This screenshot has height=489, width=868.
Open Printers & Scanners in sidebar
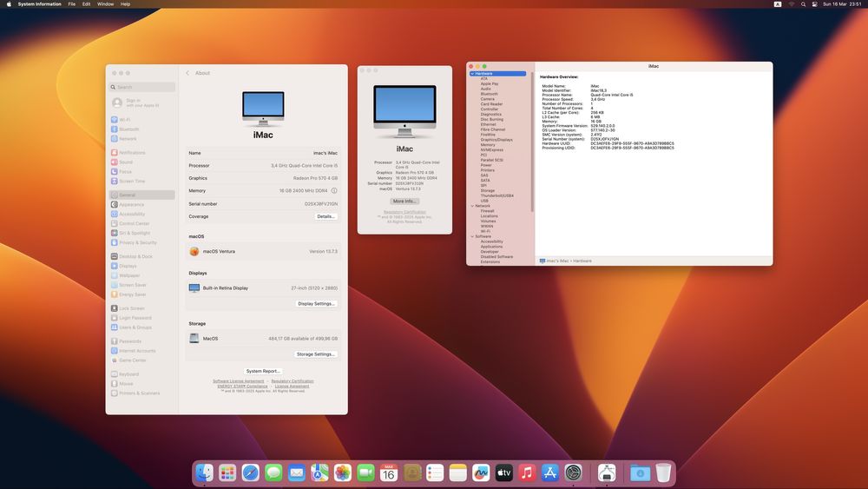[x=141, y=393]
